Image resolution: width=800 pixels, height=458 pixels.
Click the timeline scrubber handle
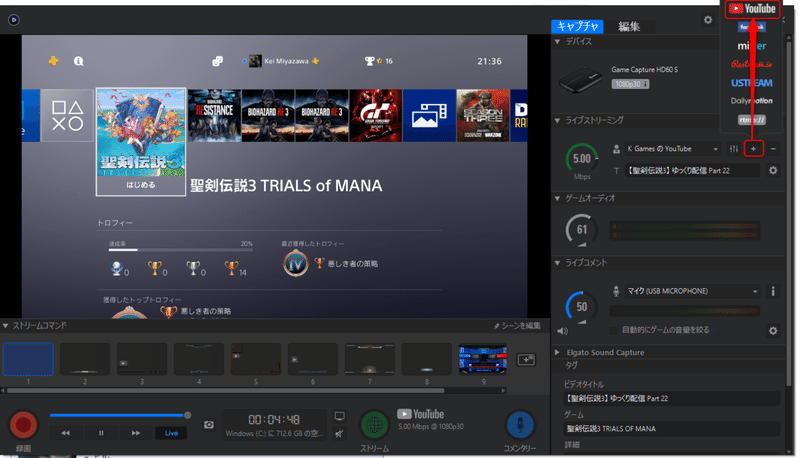tap(188, 415)
